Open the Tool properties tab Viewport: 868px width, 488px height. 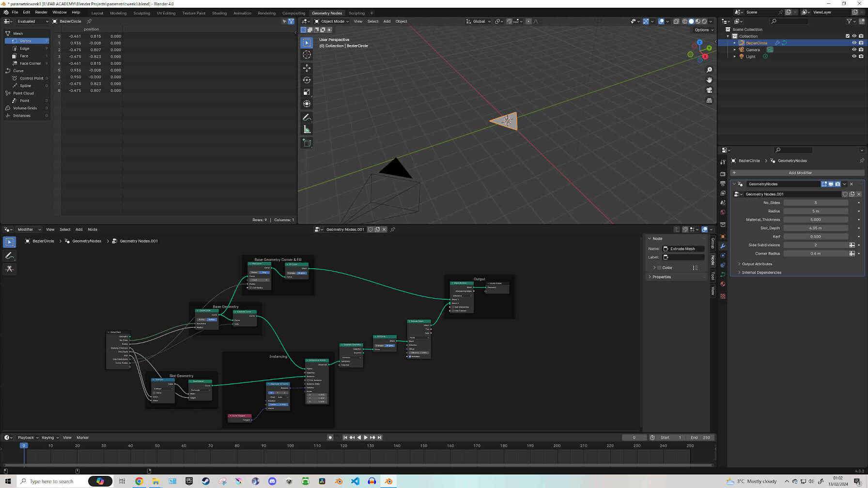pyautogui.click(x=723, y=162)
